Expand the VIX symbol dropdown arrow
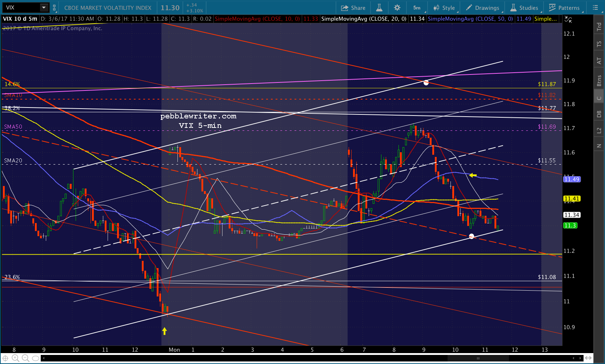This screenshot has width=605, height=364. click(x=44, y=8)
